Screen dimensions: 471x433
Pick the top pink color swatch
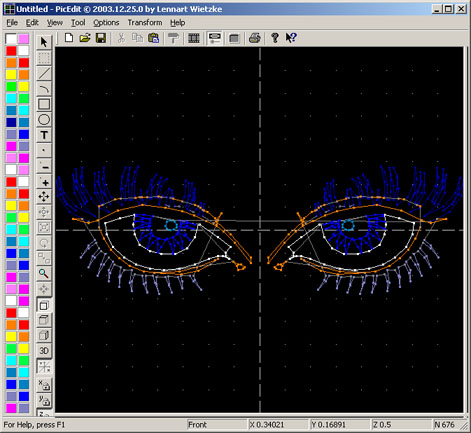point(23,39)
